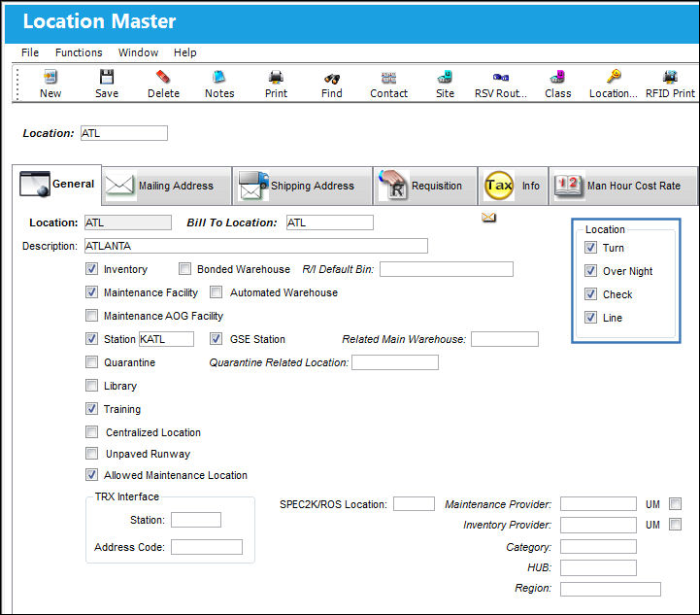Open the Help menu
Image resolution: width=700 pixels, height=615 pixels.
pyautogui.click(x=184, y=52)
